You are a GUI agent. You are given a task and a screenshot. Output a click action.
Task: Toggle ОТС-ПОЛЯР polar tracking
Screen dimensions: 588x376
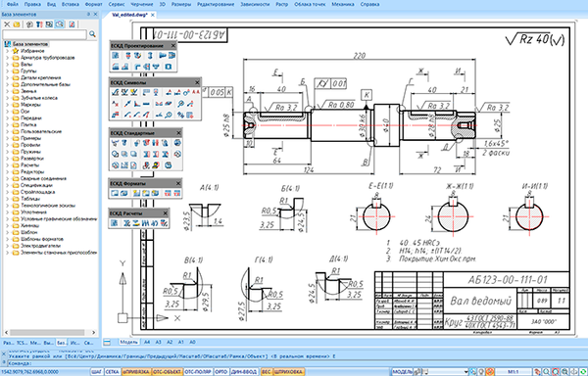(198, 371)
